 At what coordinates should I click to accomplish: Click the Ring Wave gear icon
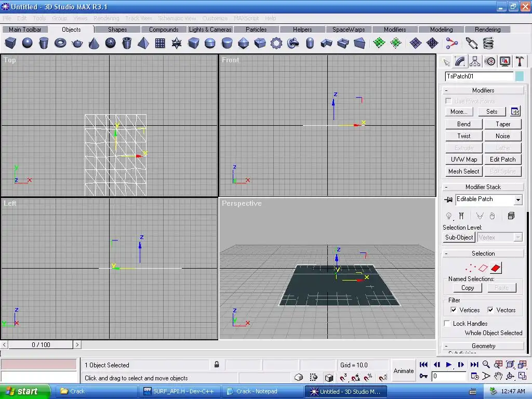pos(276,43)
